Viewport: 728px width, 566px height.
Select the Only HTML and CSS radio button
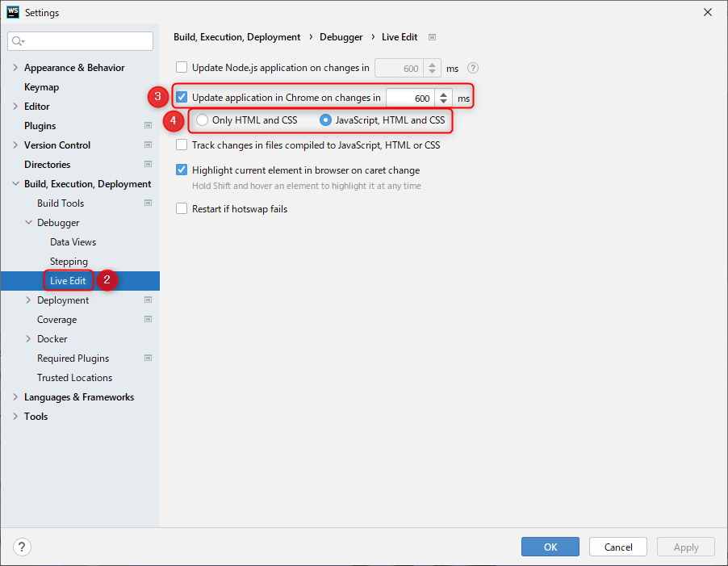coord(202,120)
